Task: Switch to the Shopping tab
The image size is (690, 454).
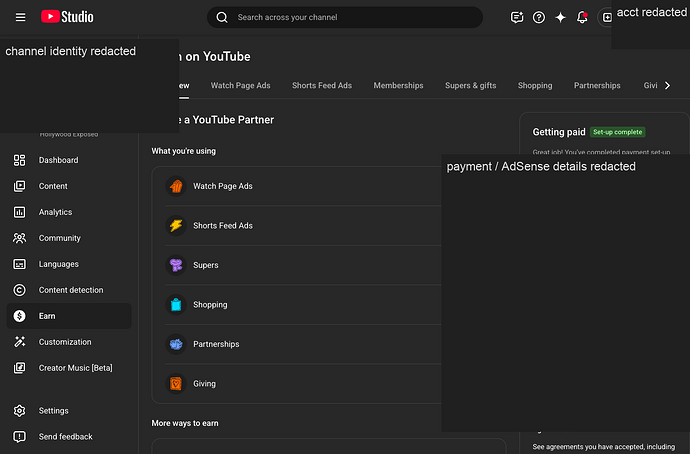Action: pyautogui.click(x=535, y=85)
